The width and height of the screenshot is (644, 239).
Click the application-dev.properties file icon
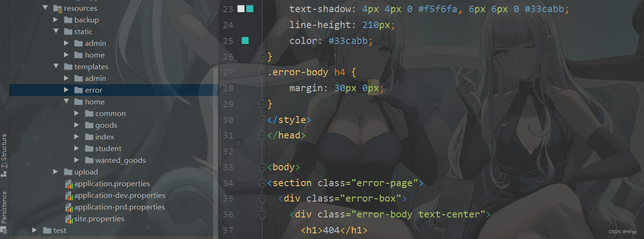[69, 196]
